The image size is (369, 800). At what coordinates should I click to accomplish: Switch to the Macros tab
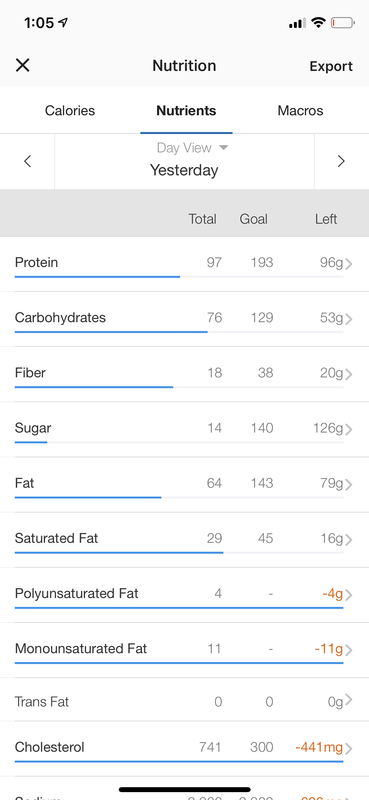pyautogui.click(x=300, y=111)
